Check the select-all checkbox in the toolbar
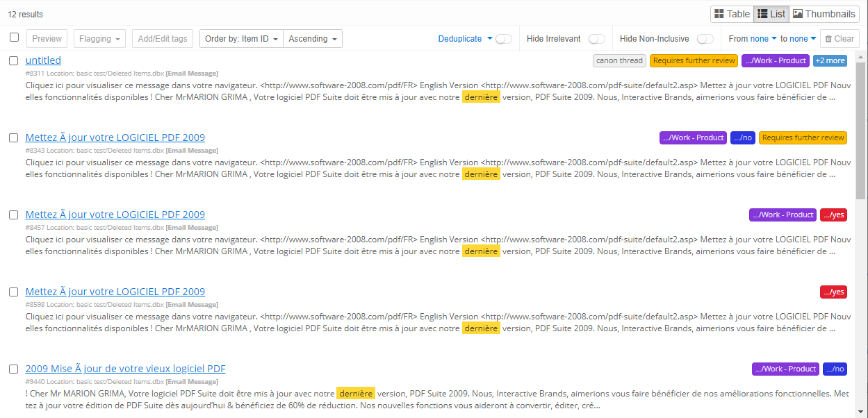868x418 pixels. [x=14, y=37]
